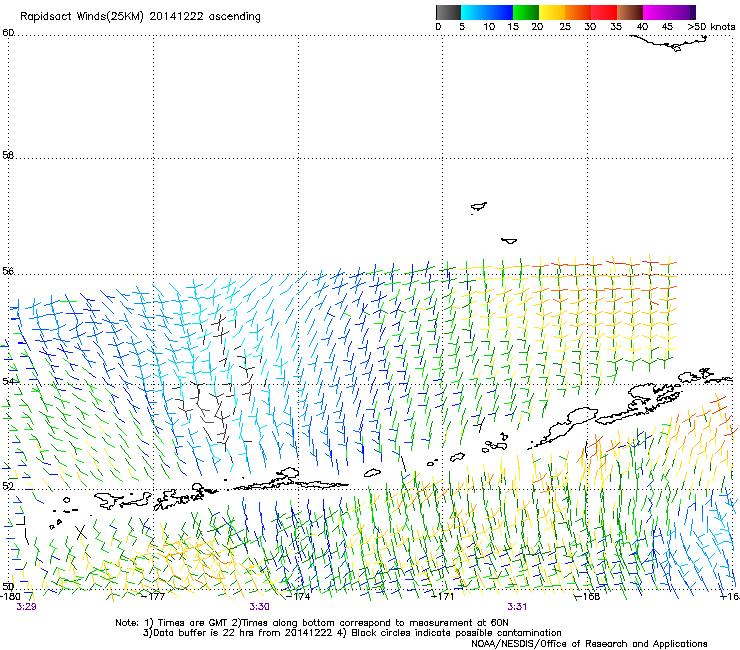The image size is (740, 650).
Task: Click legend scale value '5'
Action: [462, 27]
